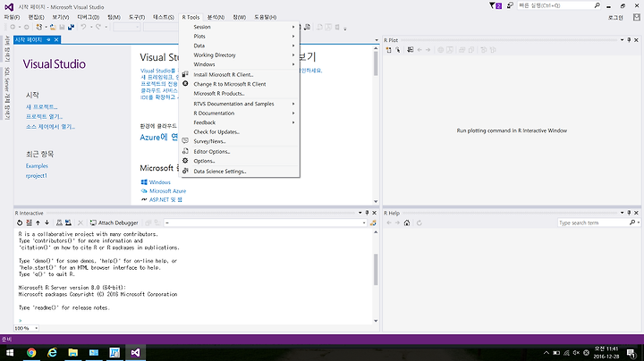Click the Action Center notification icon
The image size is (644, 361).
pos(631,352)
